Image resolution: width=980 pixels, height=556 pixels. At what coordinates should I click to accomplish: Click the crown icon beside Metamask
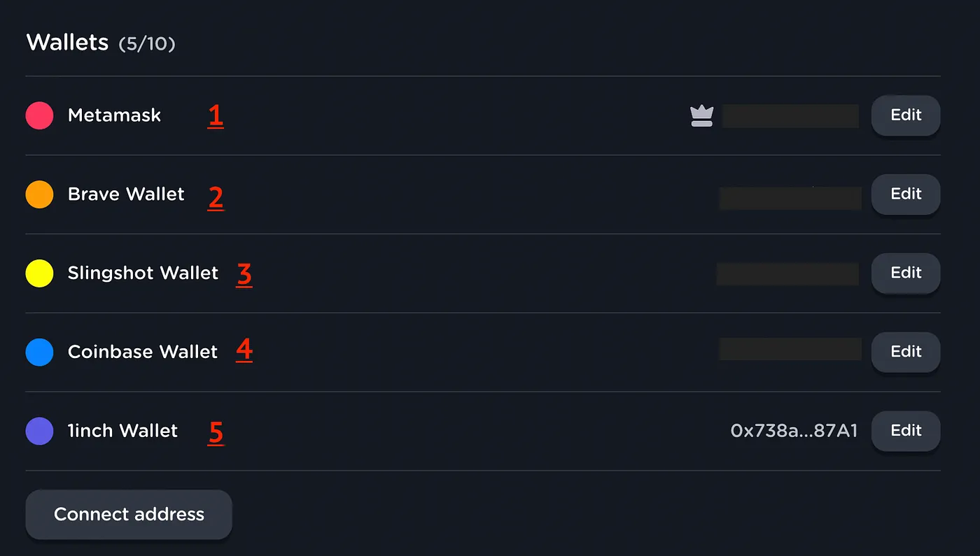click(701, 115)
